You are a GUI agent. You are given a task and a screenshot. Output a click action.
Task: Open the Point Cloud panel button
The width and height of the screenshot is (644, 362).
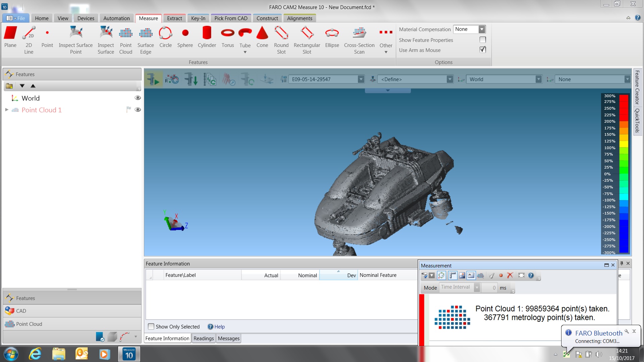(72, 324)
